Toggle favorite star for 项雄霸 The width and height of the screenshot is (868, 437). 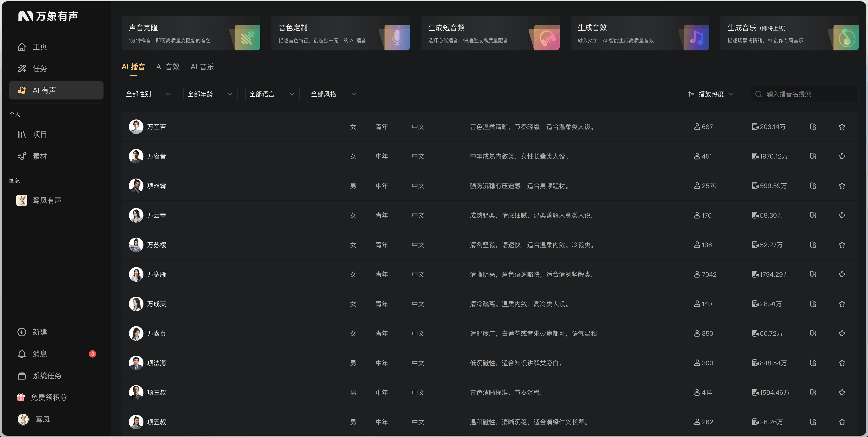[842, 186]
